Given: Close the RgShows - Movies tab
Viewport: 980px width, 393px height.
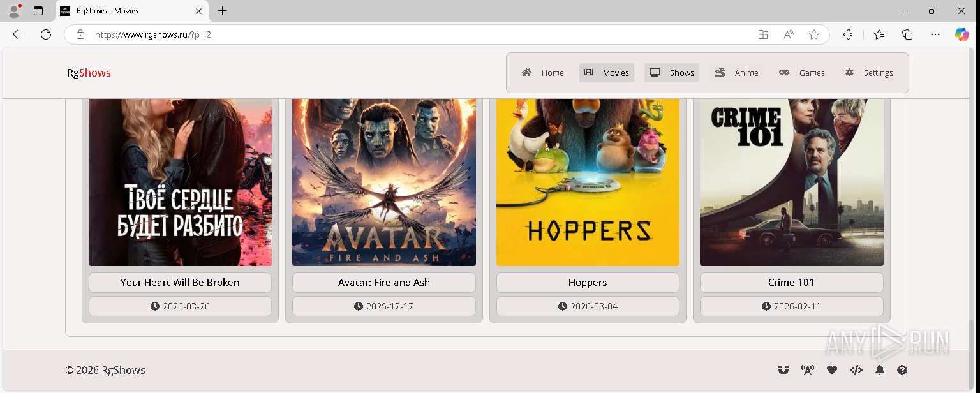Looking at the screenshot, I should tap(198, 11).
